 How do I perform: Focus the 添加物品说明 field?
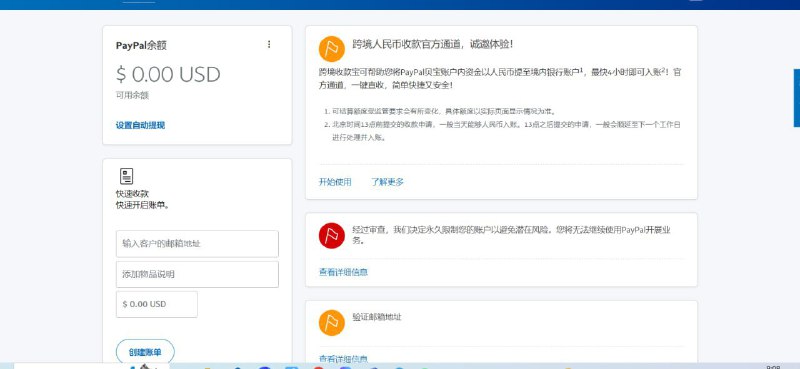pyautogui.click(x=197, y=275)
